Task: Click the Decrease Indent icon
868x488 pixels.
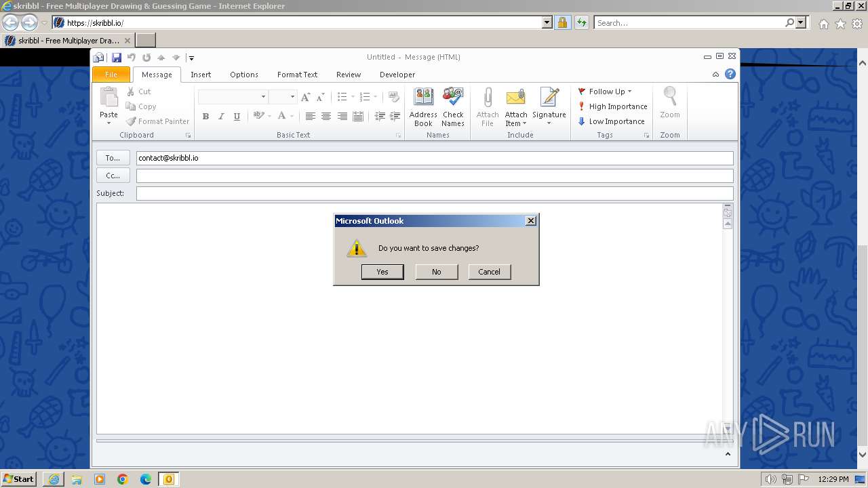Action: [x=380, y=117]
